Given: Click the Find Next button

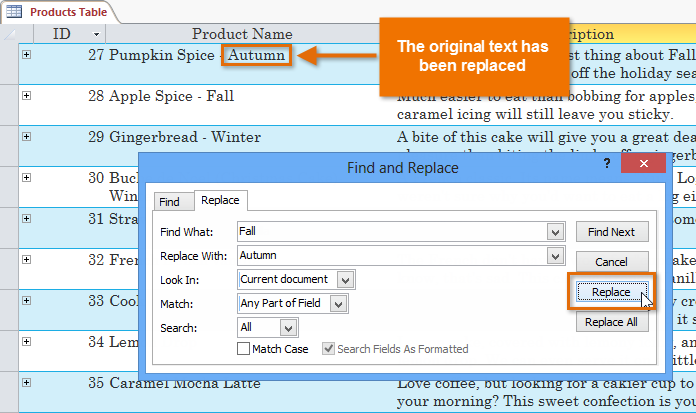Looking at the screenshot, I should (x=612, y=232).
